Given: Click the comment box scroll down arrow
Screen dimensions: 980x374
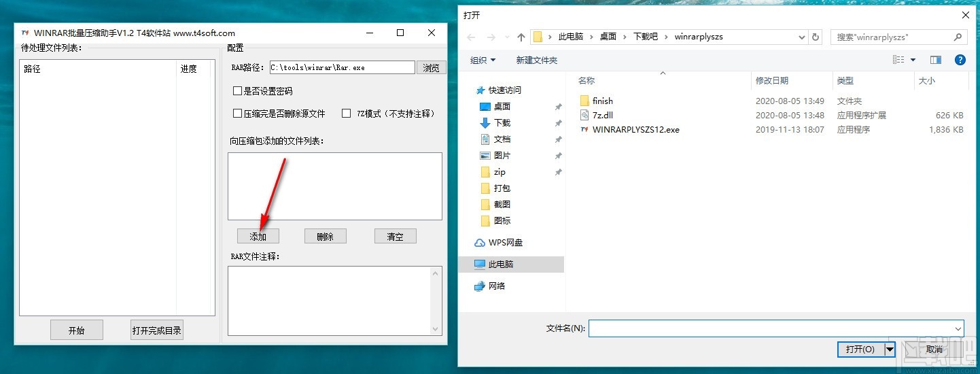Looking at the screenshot, I should [436, 329].
